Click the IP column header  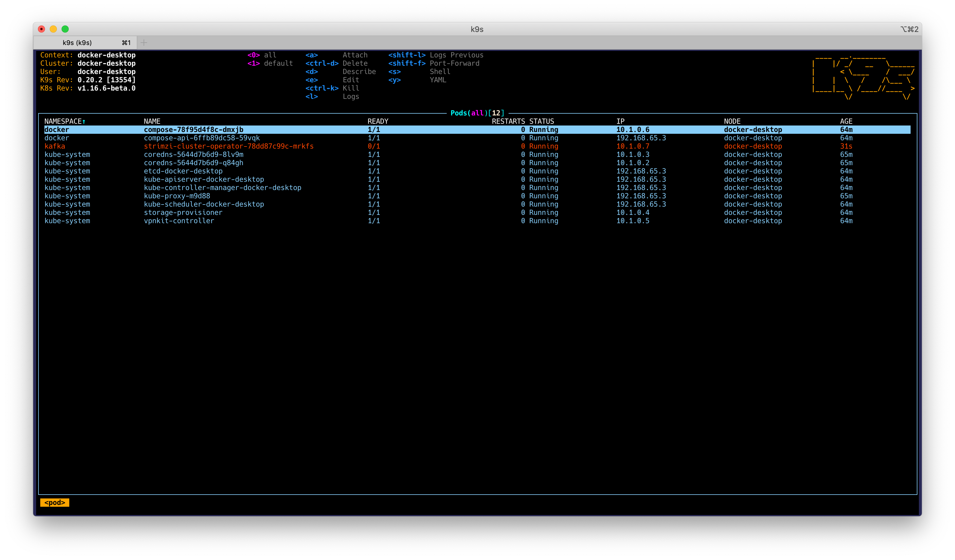tap(620, 121)
